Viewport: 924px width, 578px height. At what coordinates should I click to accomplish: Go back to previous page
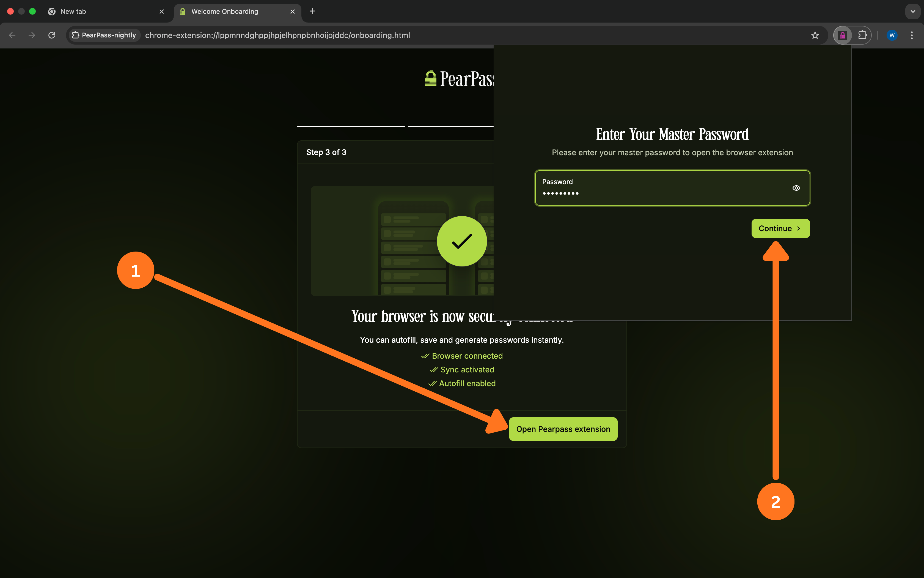click(12, 35)
